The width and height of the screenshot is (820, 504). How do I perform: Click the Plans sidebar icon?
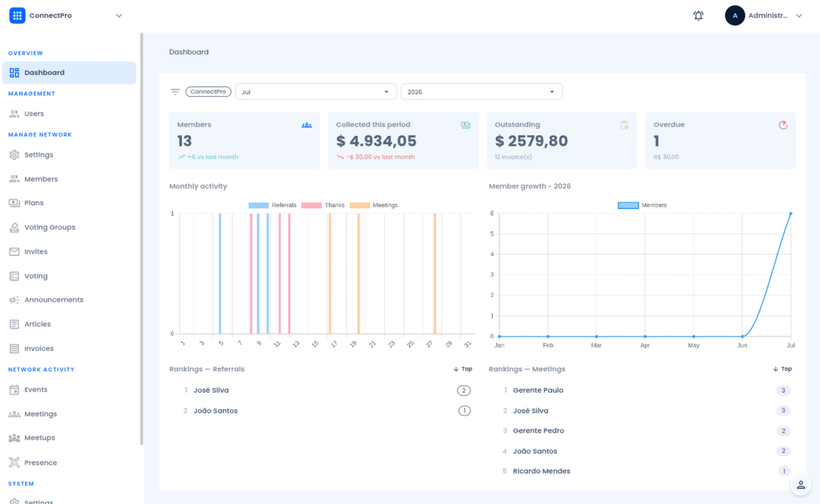14,203
